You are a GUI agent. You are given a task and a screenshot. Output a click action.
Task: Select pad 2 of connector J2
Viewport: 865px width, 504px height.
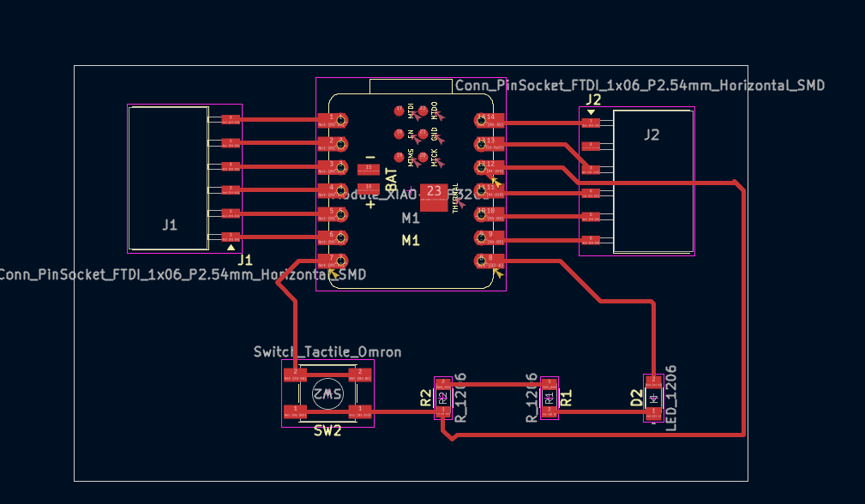coord(591,146)
